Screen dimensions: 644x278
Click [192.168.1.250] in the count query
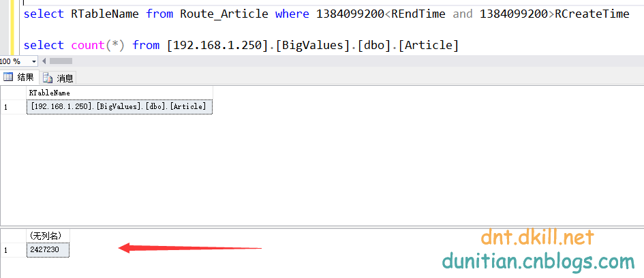tap(217, 45)
